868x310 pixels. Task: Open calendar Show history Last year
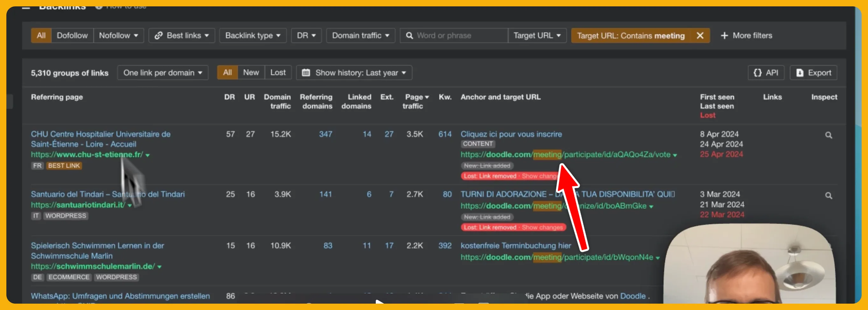point(354,73)
